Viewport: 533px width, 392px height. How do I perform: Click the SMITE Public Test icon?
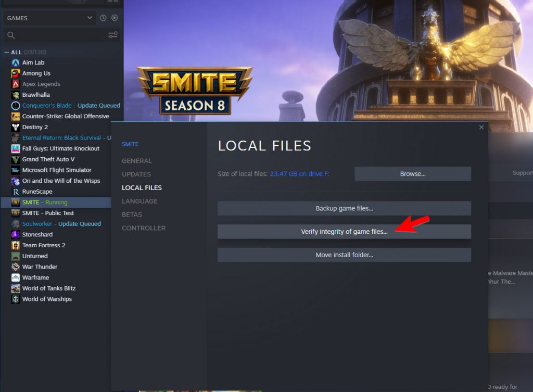15,213
